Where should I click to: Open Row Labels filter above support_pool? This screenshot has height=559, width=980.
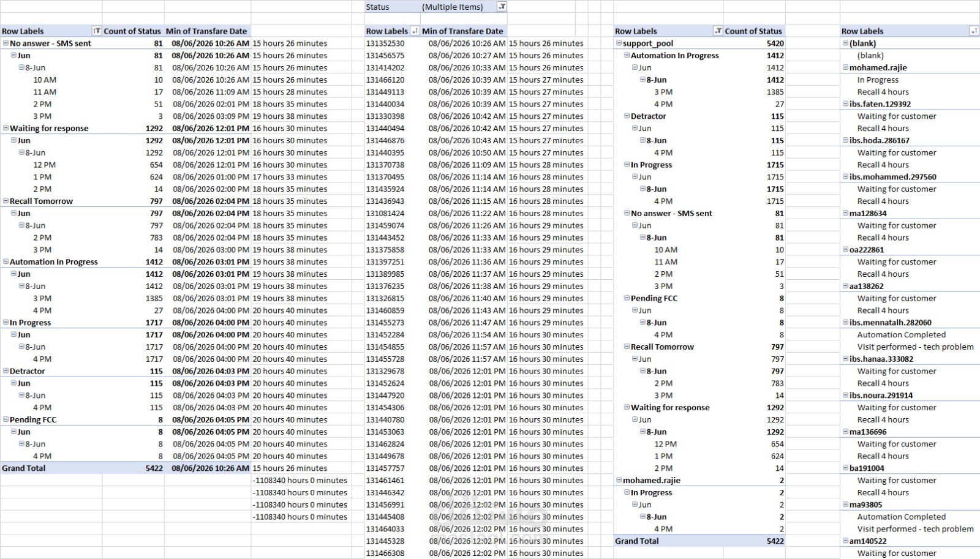tap(718, 31)
